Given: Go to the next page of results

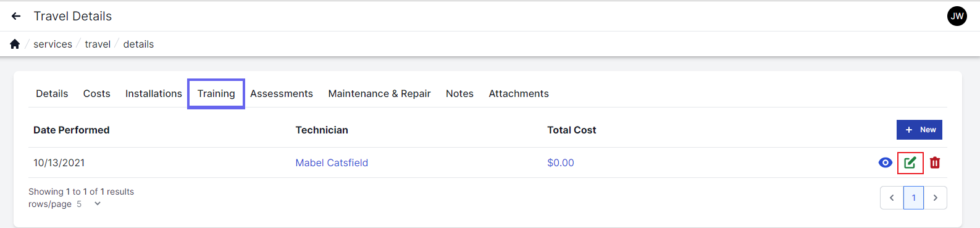Looking at the screenshot, I should [936, 198].
